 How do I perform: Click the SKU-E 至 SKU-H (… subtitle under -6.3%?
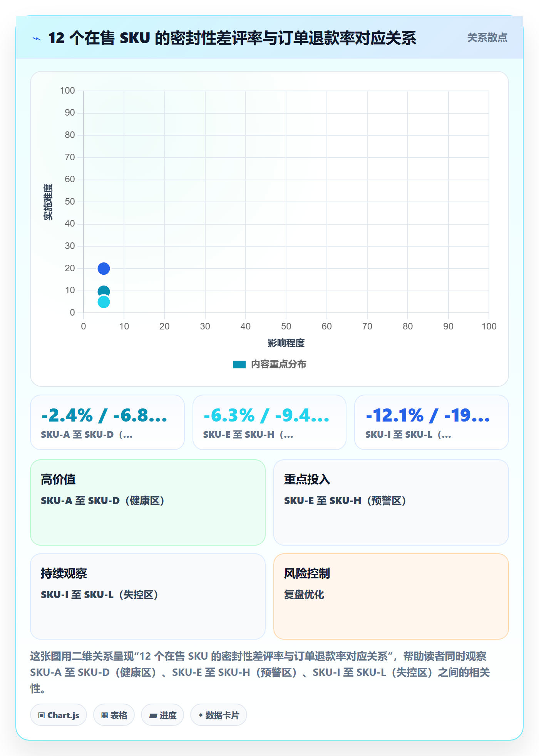pyautogui.click(x=248, y=435)
